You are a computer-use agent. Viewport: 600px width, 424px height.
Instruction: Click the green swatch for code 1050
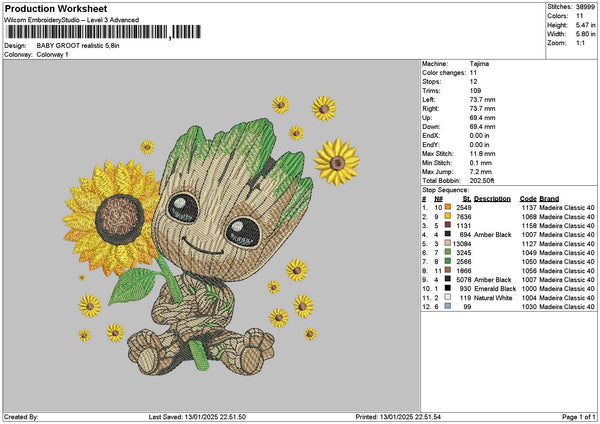click(x=448, y=261)
